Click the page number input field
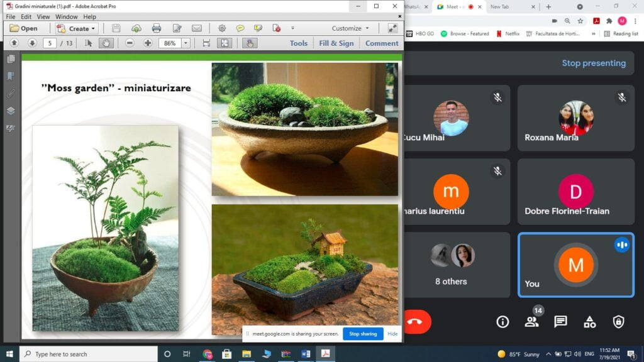Image resolution: width=644 pixels, height=362 pixels. point(50,43)
